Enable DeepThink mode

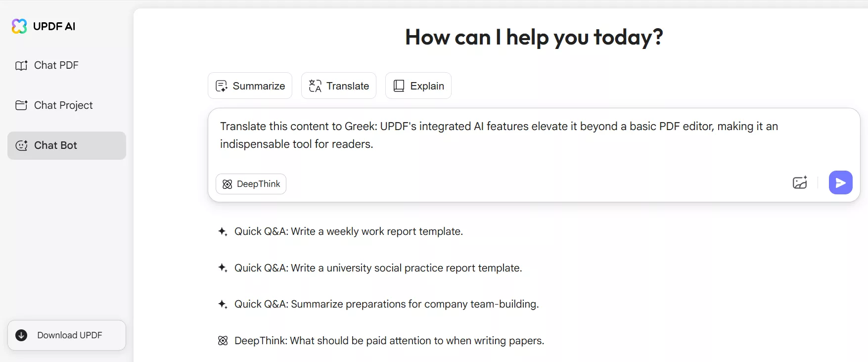251,183
